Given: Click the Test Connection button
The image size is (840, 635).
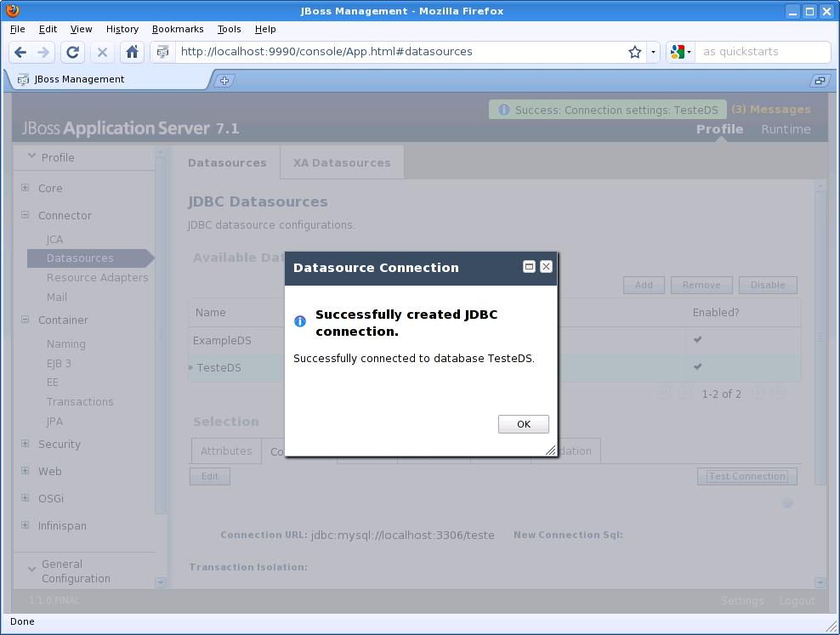Looking at the screenshot, I should 747,476.
